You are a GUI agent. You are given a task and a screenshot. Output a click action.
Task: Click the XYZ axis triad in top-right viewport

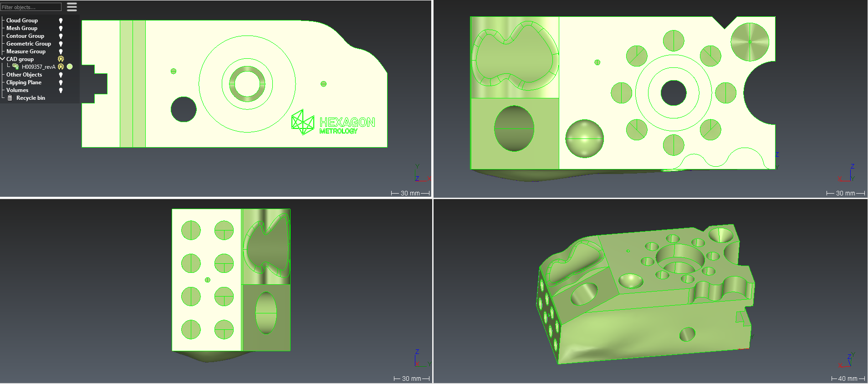[x=847, y=173]
